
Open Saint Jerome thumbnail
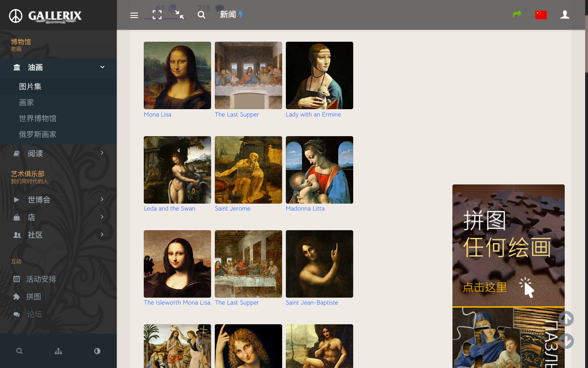(x=248, y=170)
